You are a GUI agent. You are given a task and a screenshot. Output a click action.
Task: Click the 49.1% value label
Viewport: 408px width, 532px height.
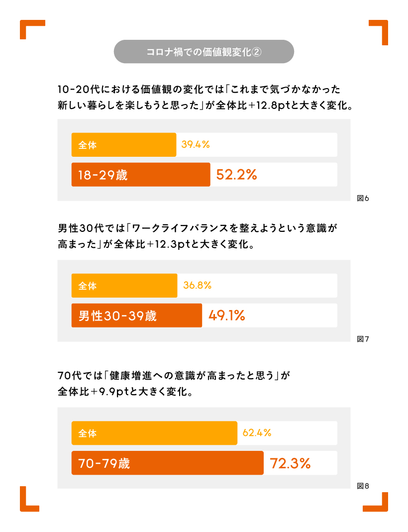tap(226, 316)
